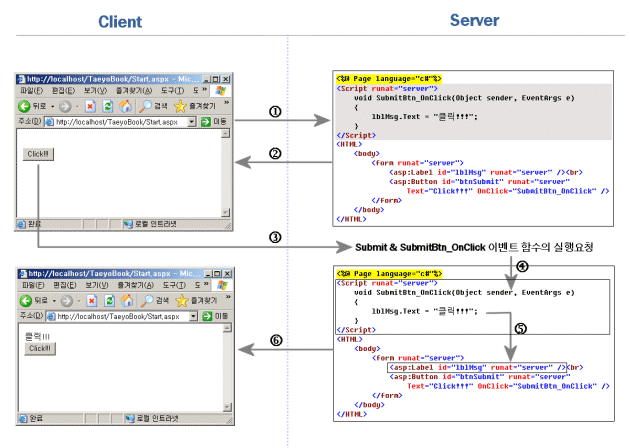Click the status bar page icon beside 완료 in upper window
The image size is (630, 448).
[21, 224]
